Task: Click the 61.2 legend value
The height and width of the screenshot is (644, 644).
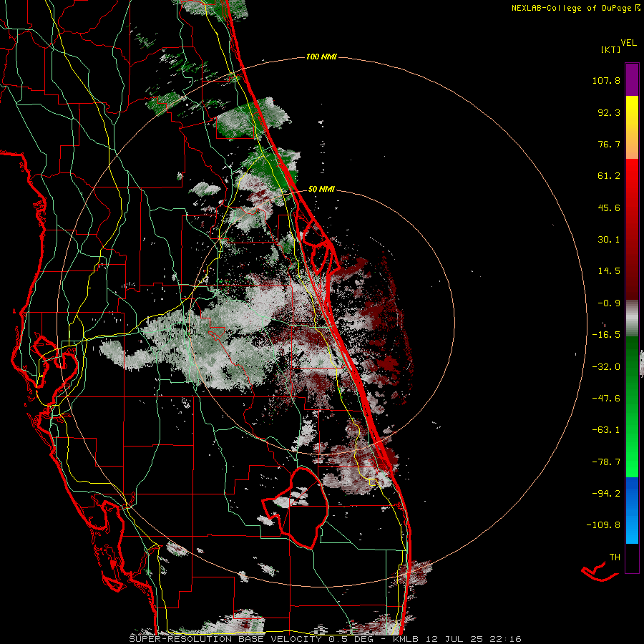Action: (609, 176)
